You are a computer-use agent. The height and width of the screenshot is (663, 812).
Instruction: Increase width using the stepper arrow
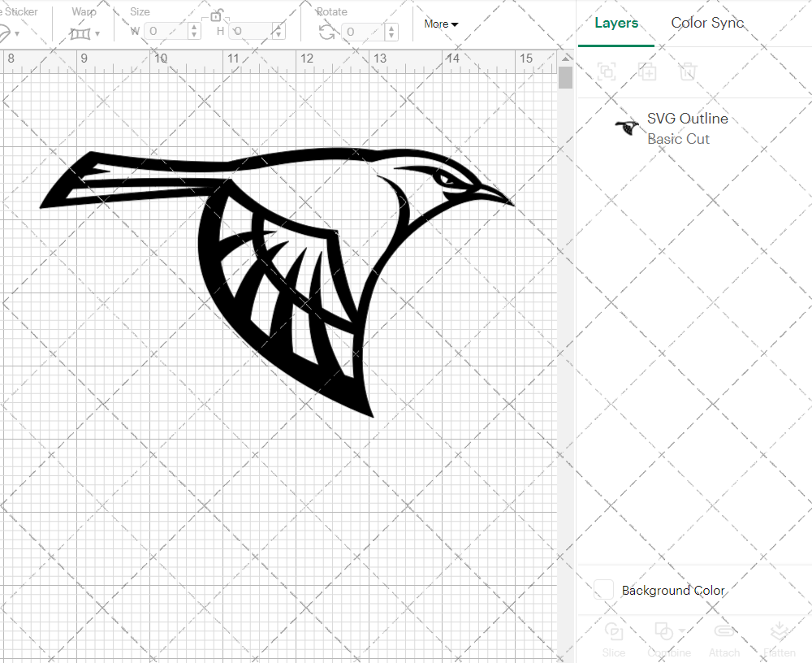[193, 26]
